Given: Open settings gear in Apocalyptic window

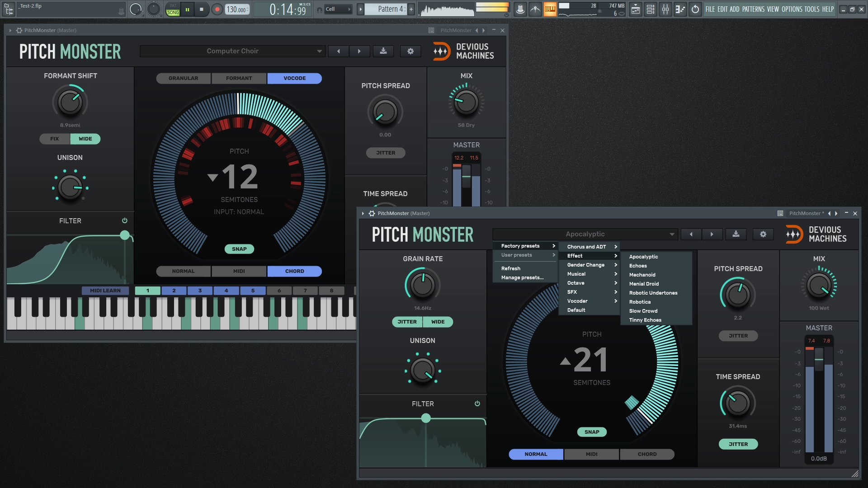Looking at the screenshot, I should [763, 234].
